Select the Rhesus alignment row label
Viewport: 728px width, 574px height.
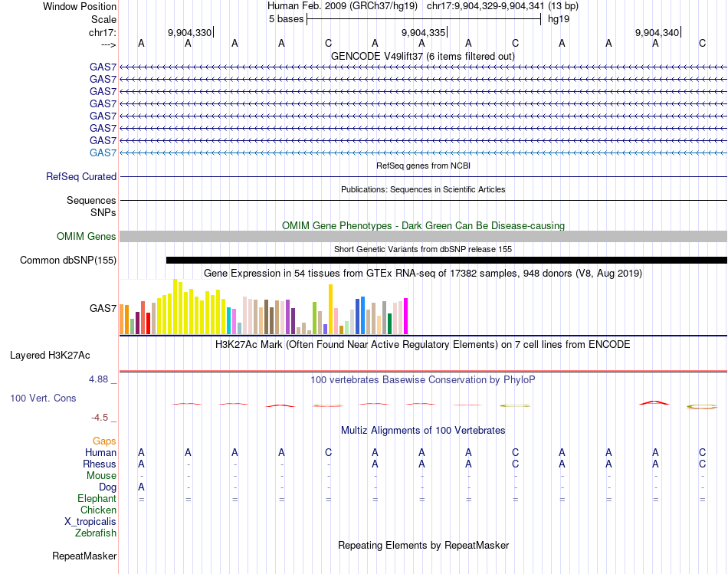pos(100,464)
